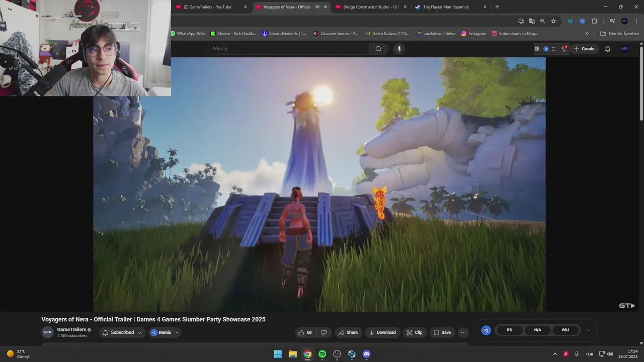This screenshot has width=644, height=362.
Task: Open the Submissions to Mag... bookmark
Action: pyautogui.click(x=515, y=34)
